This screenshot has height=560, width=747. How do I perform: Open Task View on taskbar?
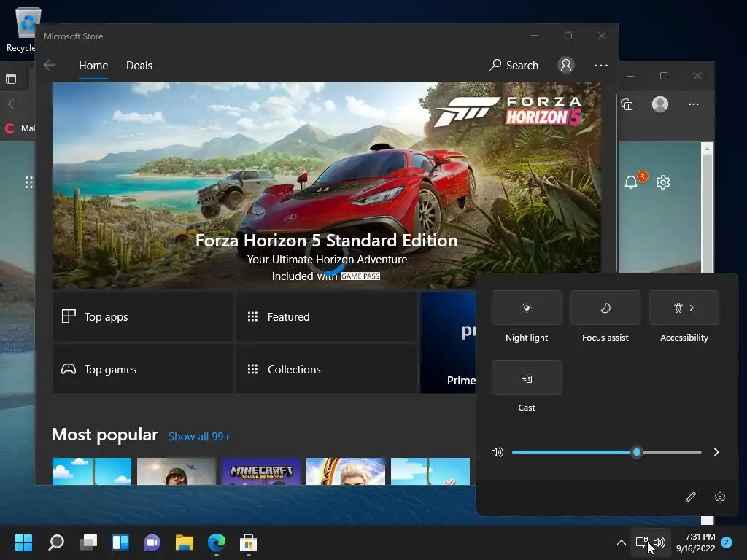(88, 542)
